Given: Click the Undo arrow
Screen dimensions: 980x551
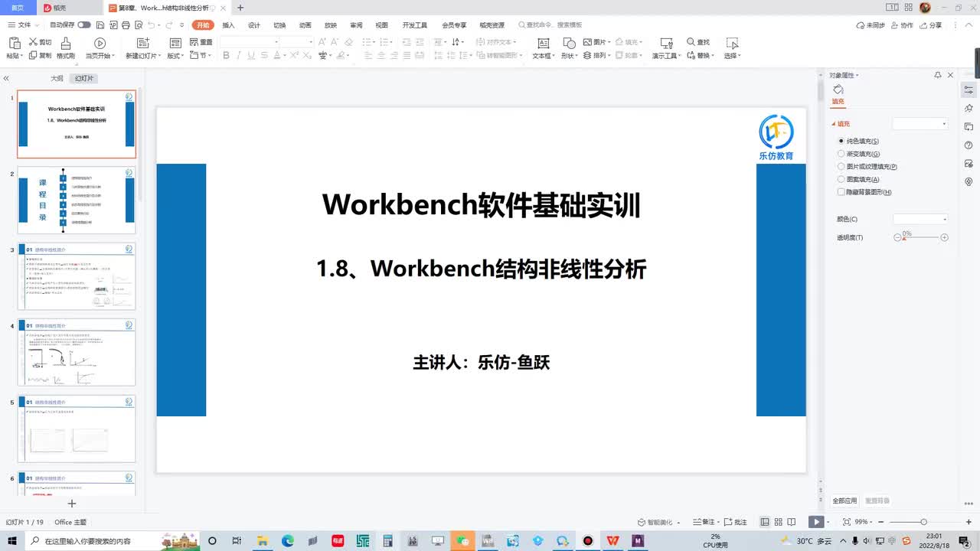Looking at the screenshot, I should click(150, 25).
